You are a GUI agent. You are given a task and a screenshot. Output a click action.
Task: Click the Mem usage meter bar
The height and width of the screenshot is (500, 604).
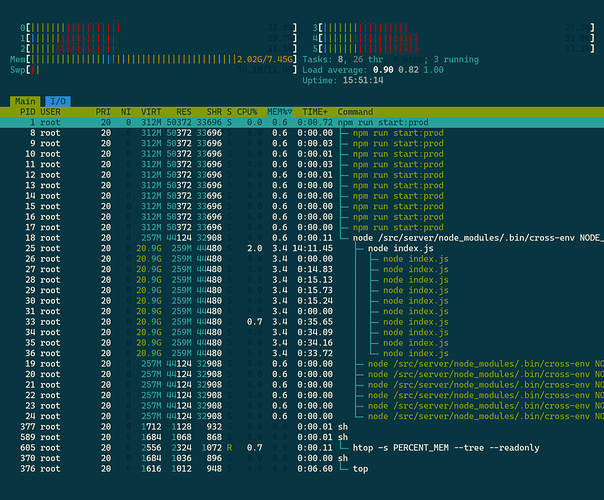pyautogui.click(x=150, y=59)
